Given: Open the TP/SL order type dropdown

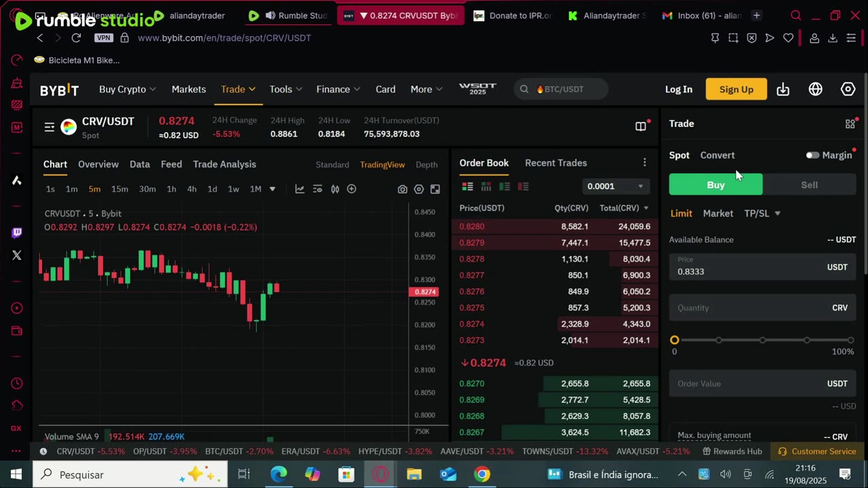Looking at the screenshot, I should tap(762, 213).
